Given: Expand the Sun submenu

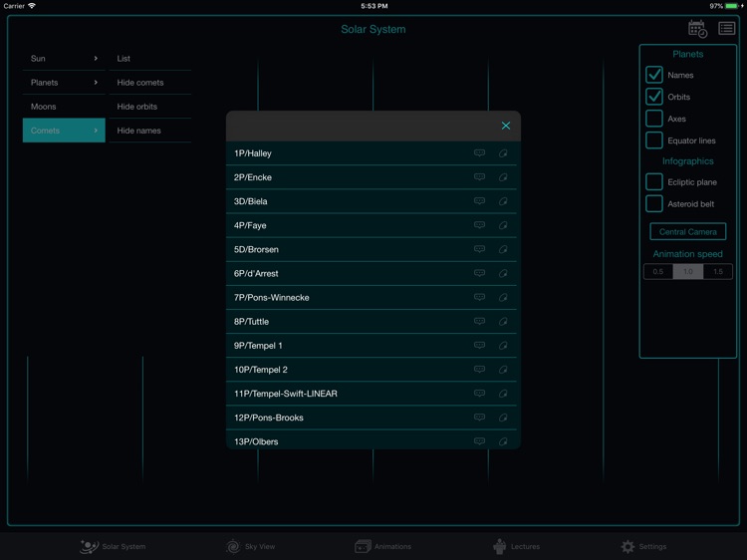Looking at the screenshot, I should coord(64,59).
